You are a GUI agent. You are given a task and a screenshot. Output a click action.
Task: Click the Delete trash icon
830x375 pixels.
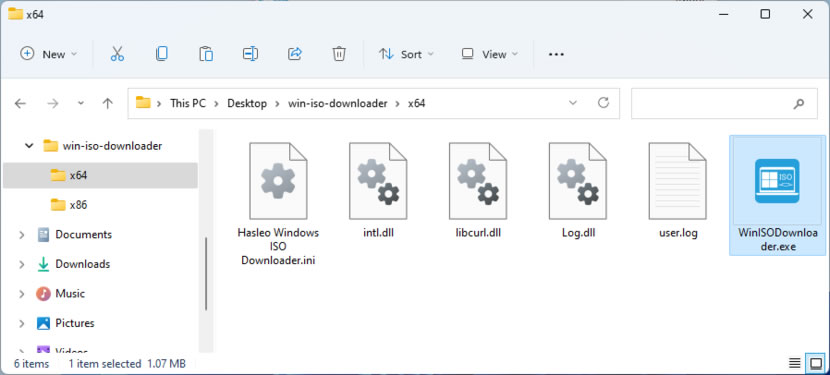click(339, 53)
